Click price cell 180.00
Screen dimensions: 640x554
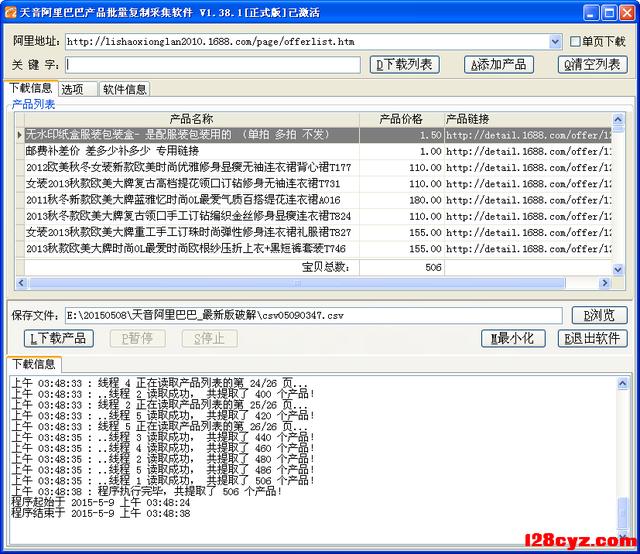tap(402, 200)
